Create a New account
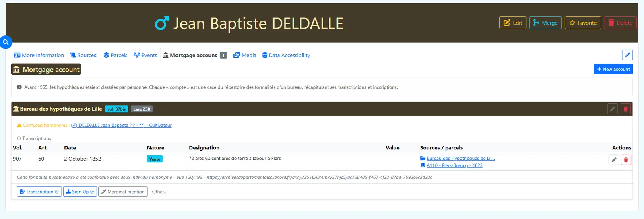The width and height of the screenshot is (644, 219). (x=613, y=69)
